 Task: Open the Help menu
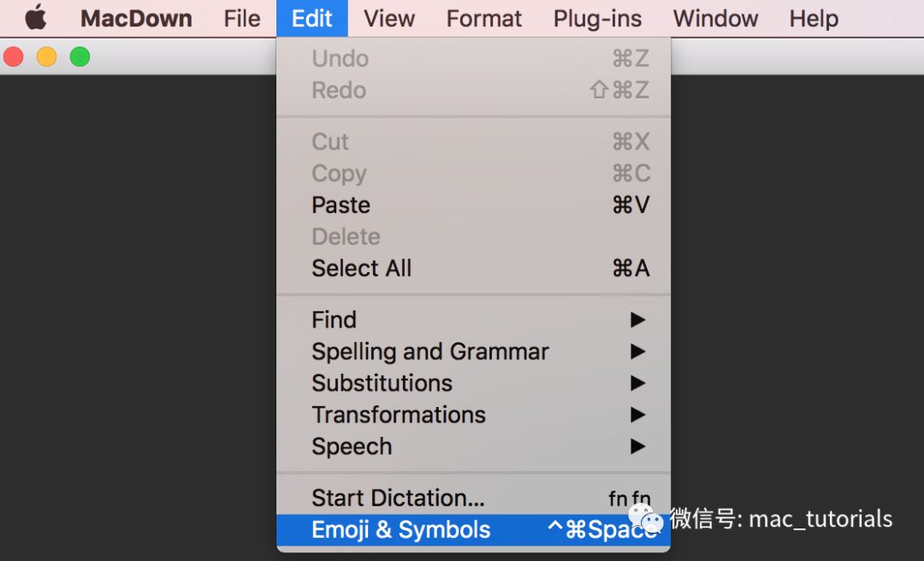pos(814,19)
